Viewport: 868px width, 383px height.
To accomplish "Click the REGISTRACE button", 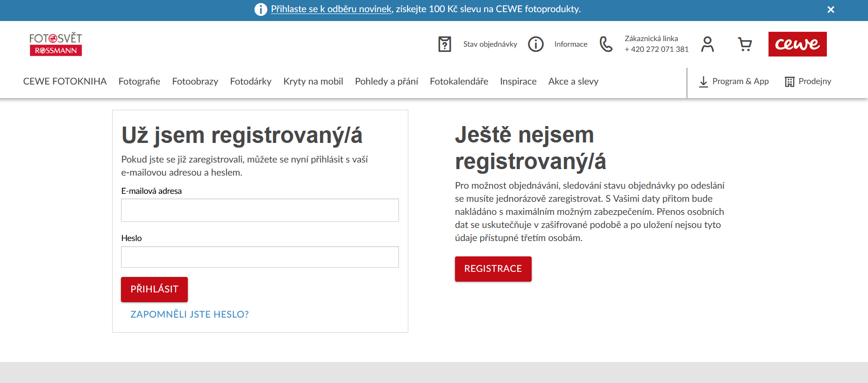I will (493, 269).
